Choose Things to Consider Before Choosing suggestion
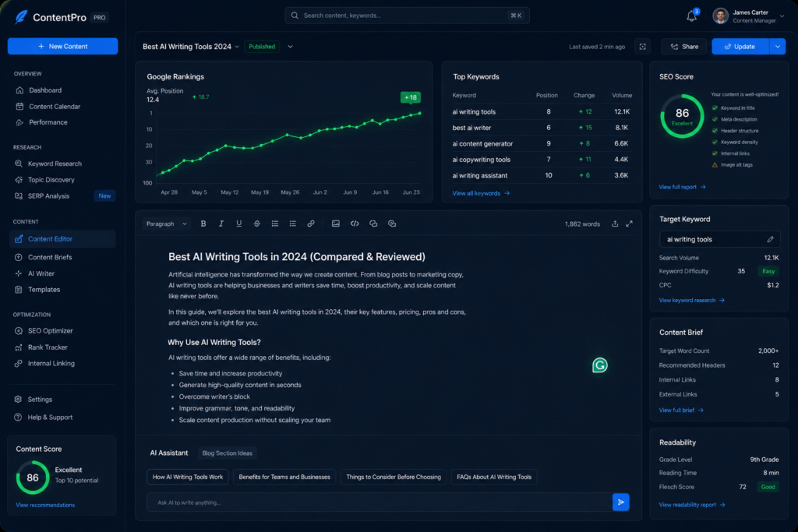 coord(394,477)
